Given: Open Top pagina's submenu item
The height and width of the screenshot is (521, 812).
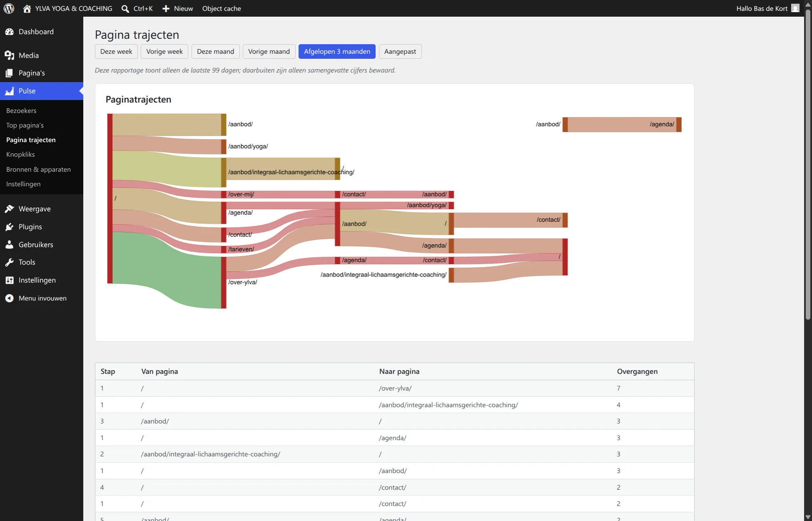Looking at the screenshot, I should pyautogui.click(x=25, y=125).
